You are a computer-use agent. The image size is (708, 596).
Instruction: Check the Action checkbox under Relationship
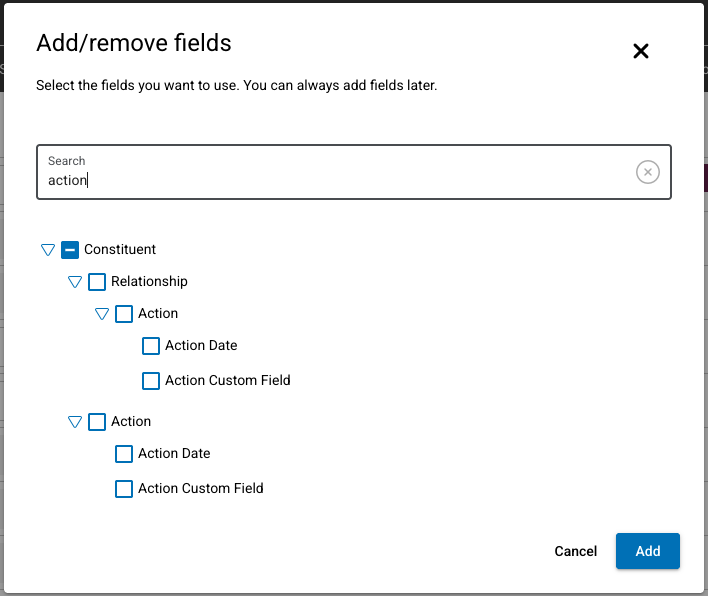pos(124,314)
